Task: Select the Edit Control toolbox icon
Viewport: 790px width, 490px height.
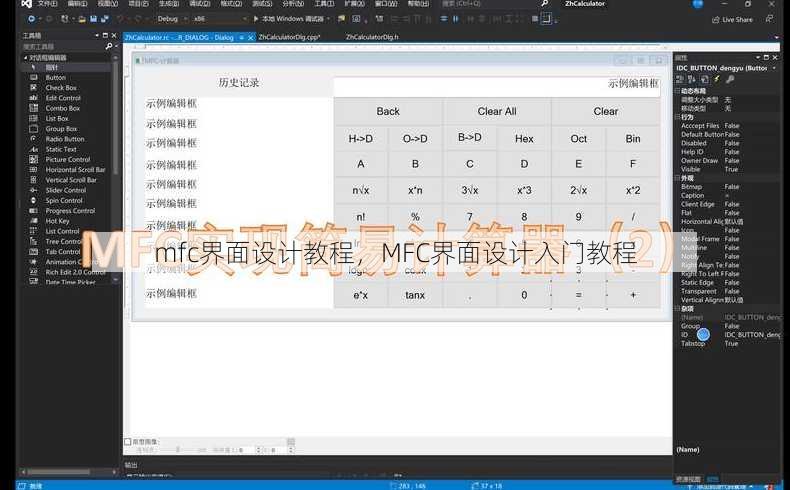Action: click(x=34, y=98)
